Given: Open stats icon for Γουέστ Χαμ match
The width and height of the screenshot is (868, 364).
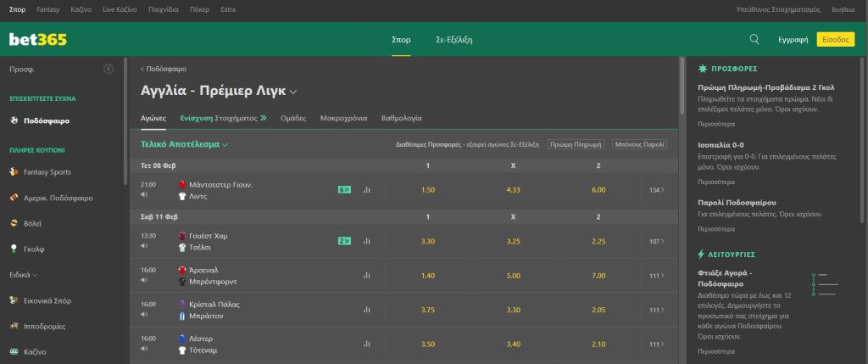Looking at the screenshot, I should point(366,241).
